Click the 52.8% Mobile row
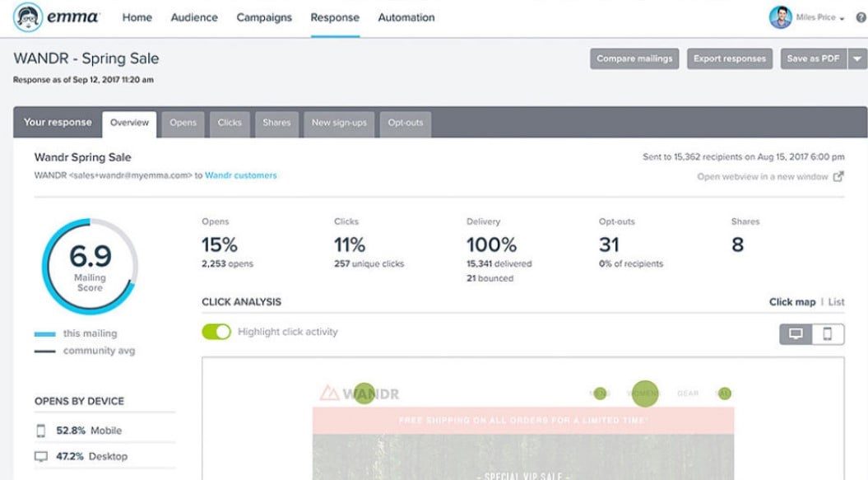 [104, 431]
